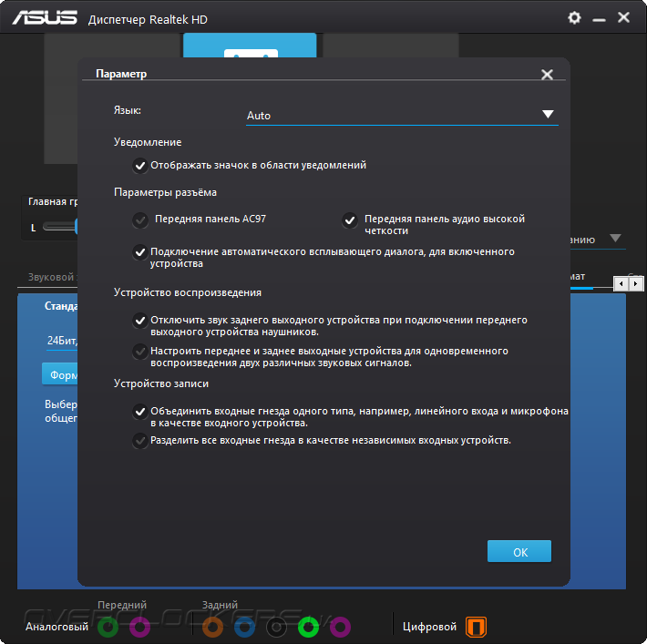The width and height of the screenshot is (647, 644).
Task: Minimize the Realtek HD manager window
Action: 599,19
